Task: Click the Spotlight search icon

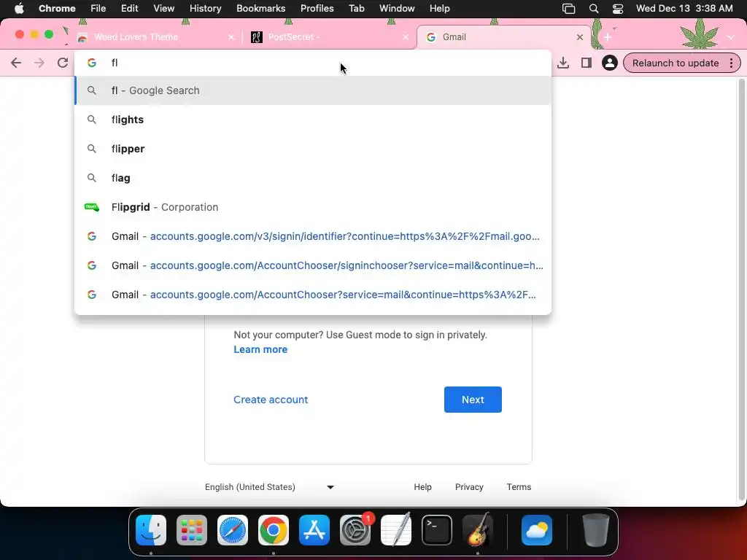Action: pyautogui.click(x=594, y=9)
